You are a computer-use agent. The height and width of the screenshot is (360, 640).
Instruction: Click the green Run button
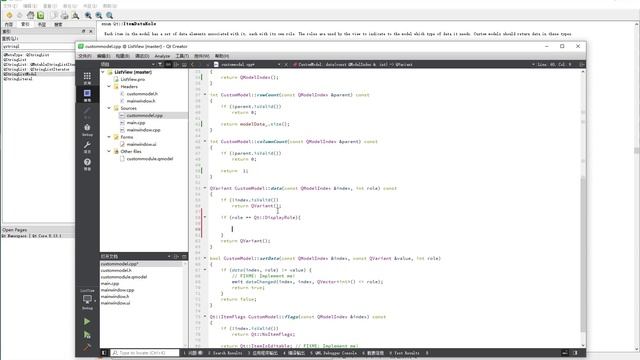pyautogui.click(x=87, y=322)
